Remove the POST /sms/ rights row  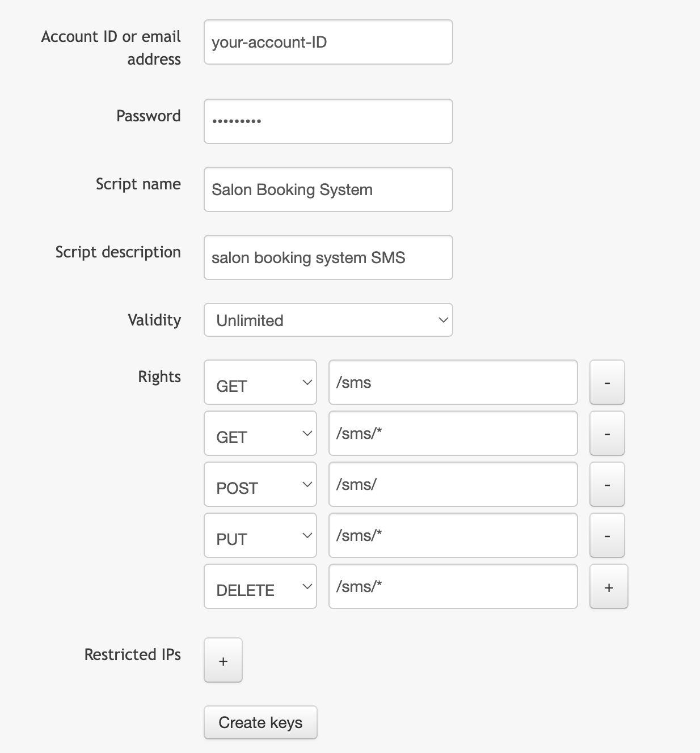(607, 484)
